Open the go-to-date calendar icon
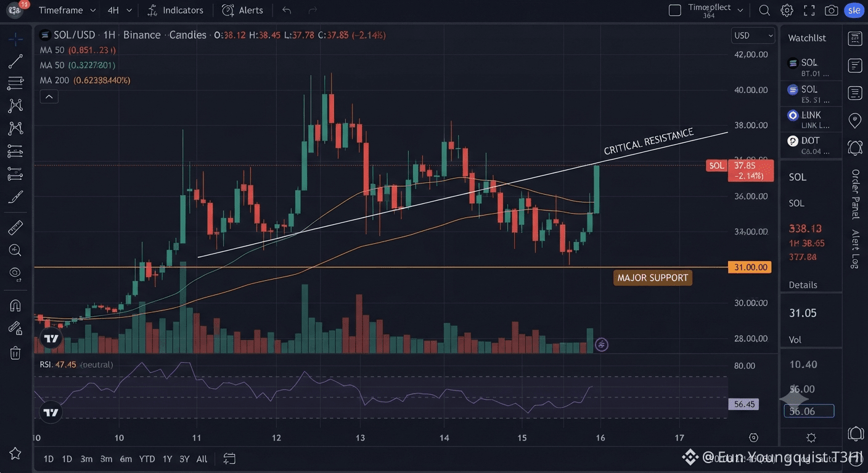 (x=229, y=459)
